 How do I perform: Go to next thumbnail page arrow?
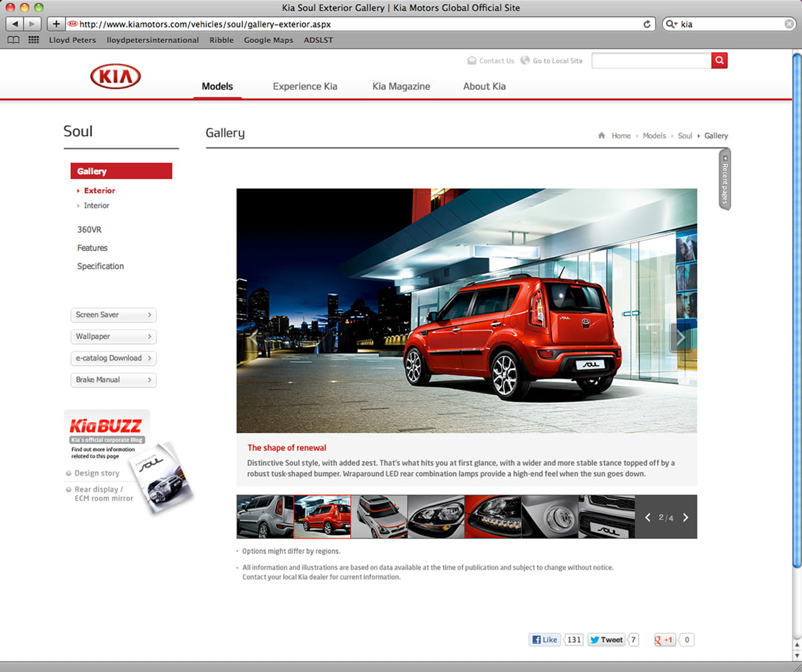[x=685, y=517]
